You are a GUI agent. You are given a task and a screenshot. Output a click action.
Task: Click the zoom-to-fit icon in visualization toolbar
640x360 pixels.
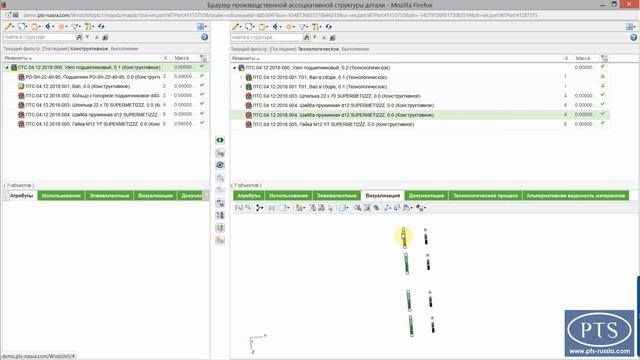click(x=367, y=208)
